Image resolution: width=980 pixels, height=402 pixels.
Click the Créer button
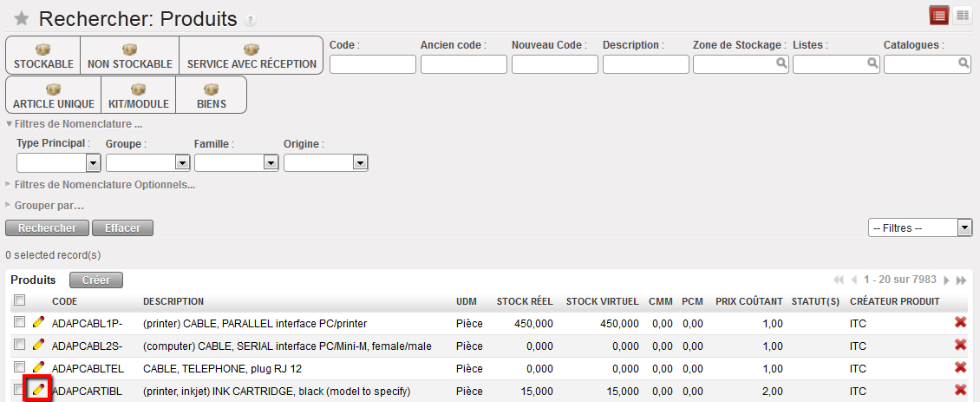click(96, 280)
